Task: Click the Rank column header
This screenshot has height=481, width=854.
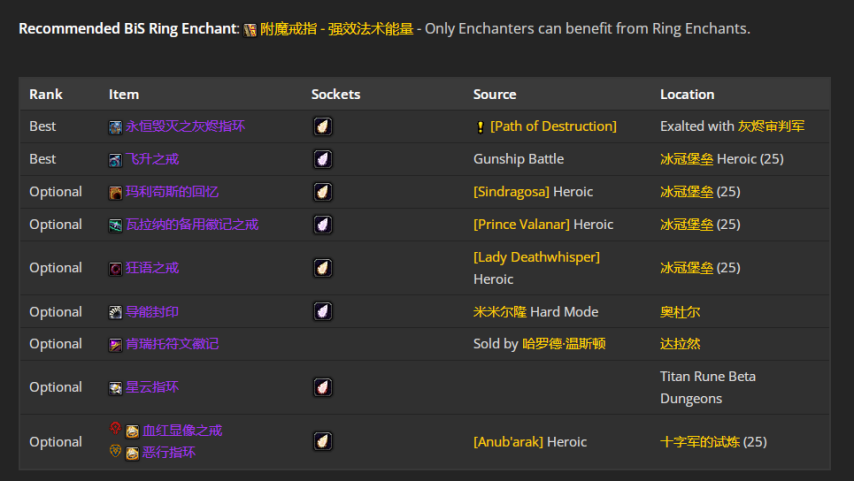Action: (46, 94)
